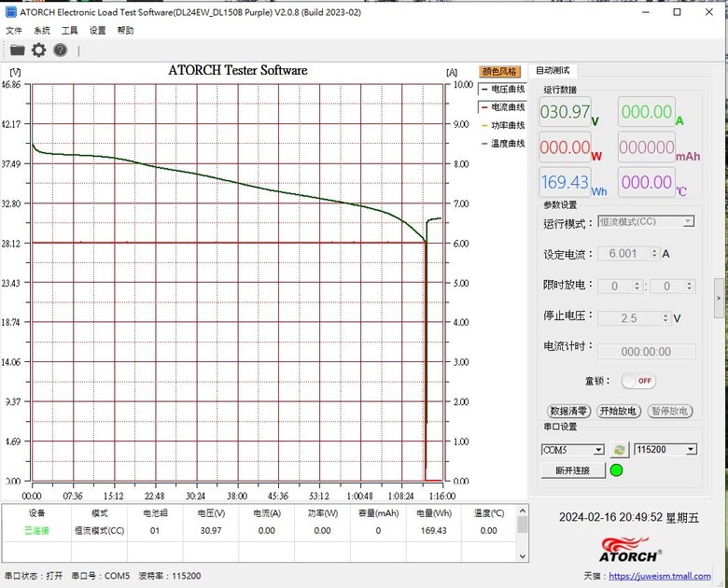This screenshot has height=588, width=728.
Task: Click the ATORCH logo
Action: [x=630, y=550]
